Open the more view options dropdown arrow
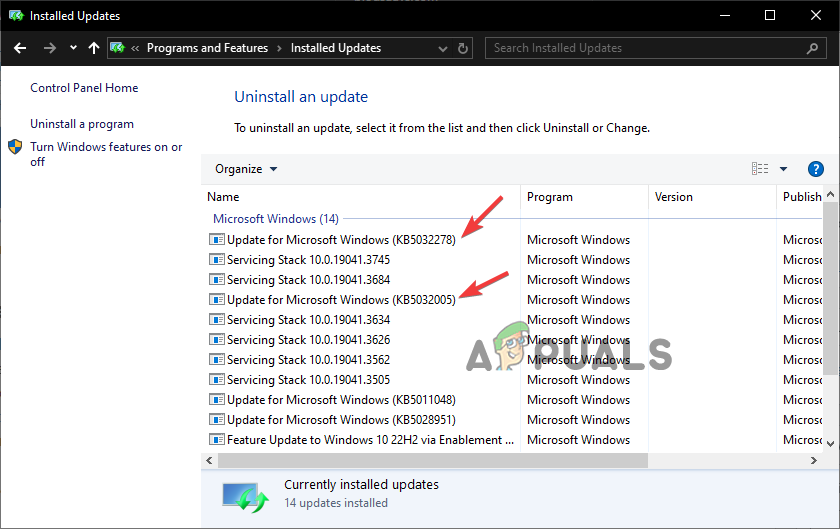840x529 pixels. (783, 169)
